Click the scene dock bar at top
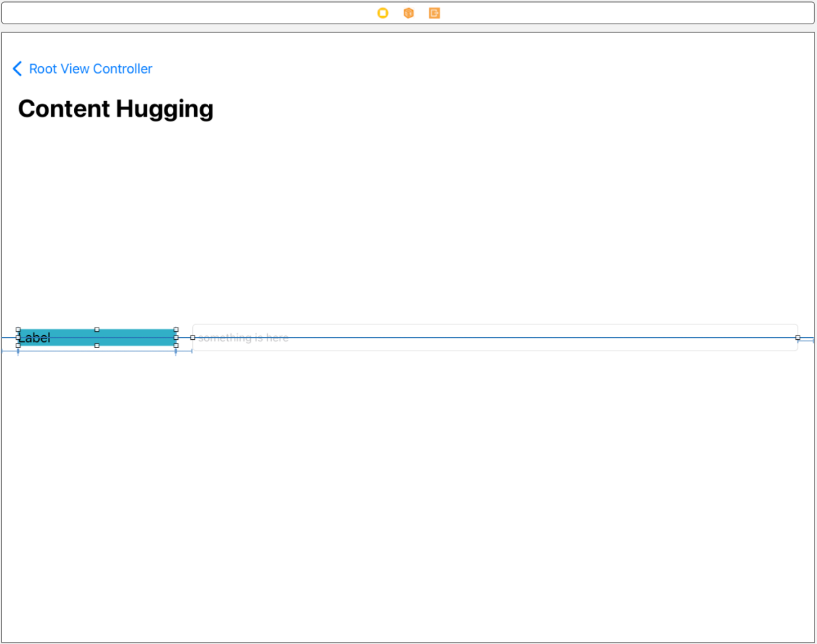This screenshot has width=817, height=644. tap(408, 13)
